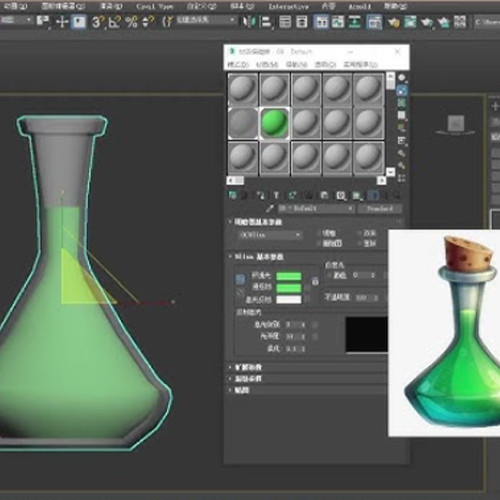Click the Ambient green color swatch
The height and width of the screenshot is (500, 500).
[x=289, y=276]
